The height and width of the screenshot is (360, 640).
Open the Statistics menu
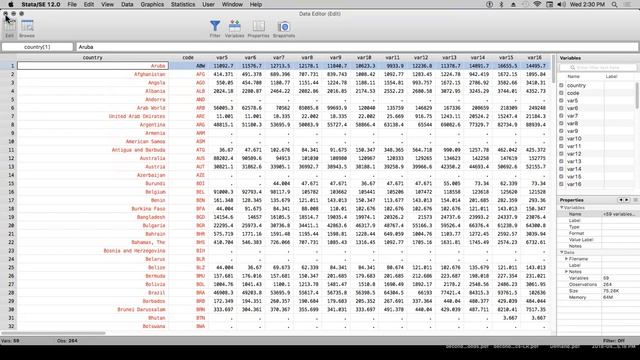point(183,4)
